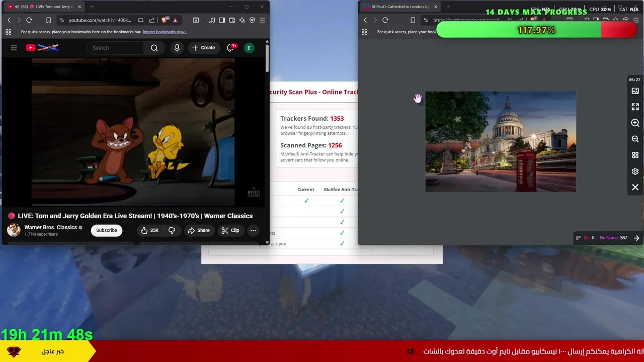Viewport: 644px width, 362px height.
Task: Close the puzzle with the X icon
Action: point(635,188)
